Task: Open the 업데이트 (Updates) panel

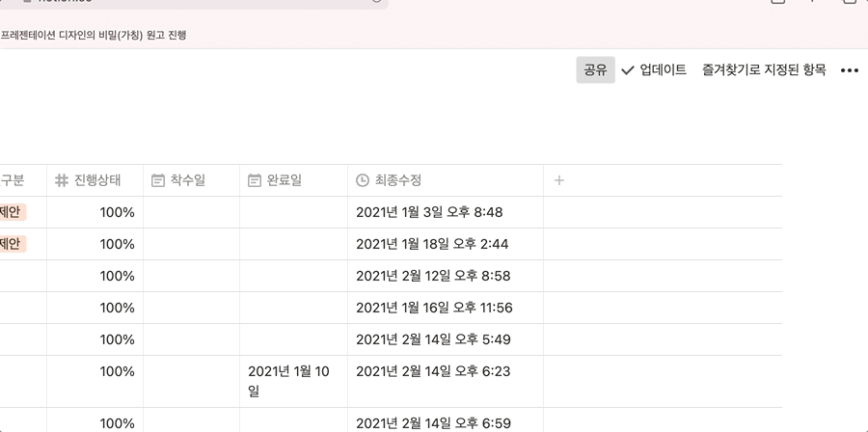Action: coord(663,69)
